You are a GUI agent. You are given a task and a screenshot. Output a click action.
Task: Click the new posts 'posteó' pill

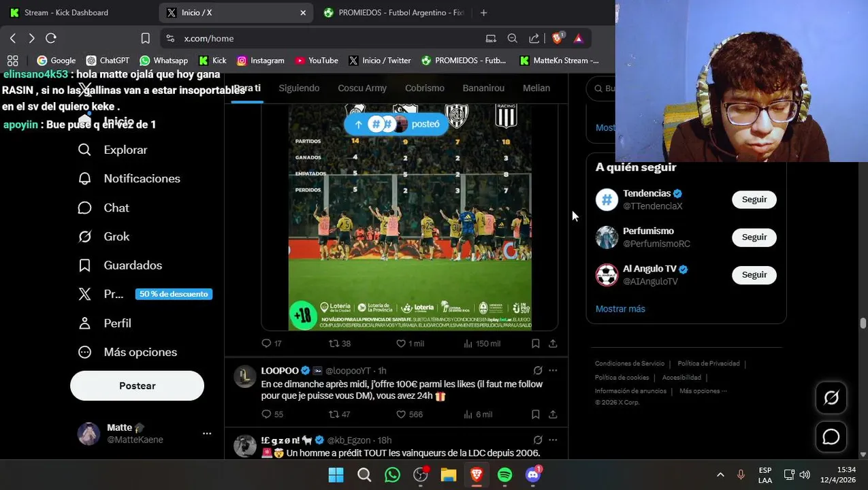397,124
